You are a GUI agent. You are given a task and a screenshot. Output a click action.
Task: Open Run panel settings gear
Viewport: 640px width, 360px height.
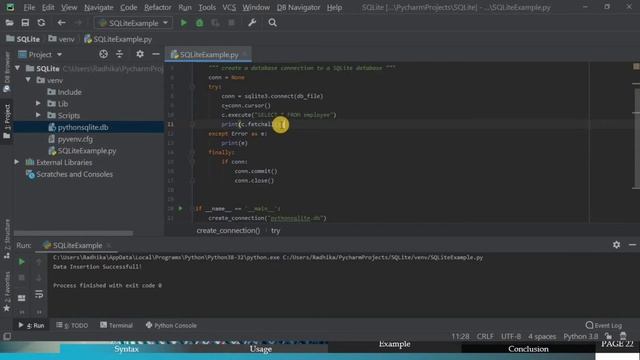tap(616, 244)
